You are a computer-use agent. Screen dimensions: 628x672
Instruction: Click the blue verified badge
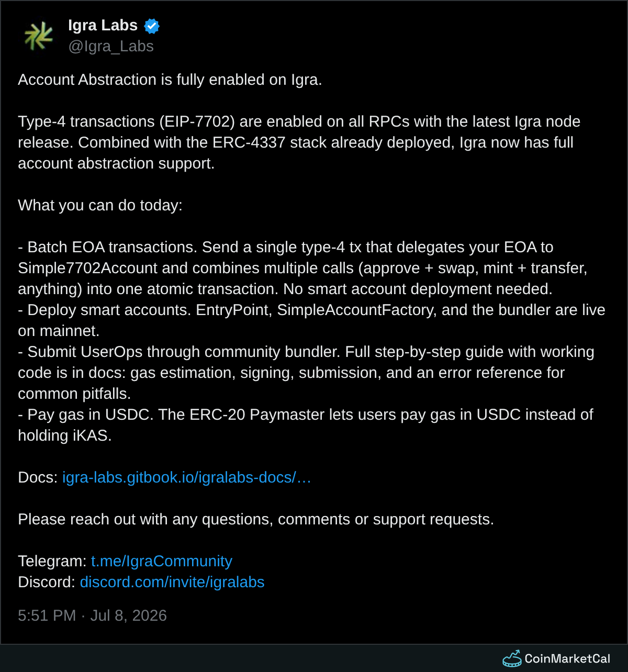tap(152, 26)
